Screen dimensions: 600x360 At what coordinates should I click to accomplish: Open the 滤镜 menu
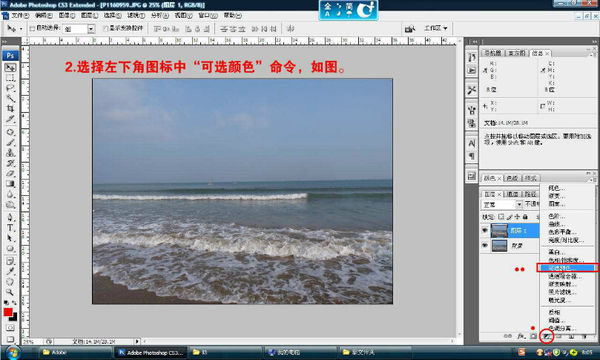point(136,16)
